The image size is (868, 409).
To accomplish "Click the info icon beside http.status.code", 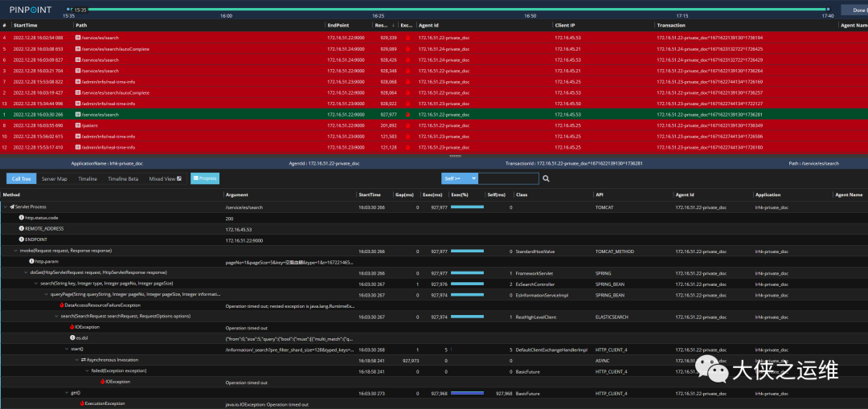I will (x=22, y=218).
